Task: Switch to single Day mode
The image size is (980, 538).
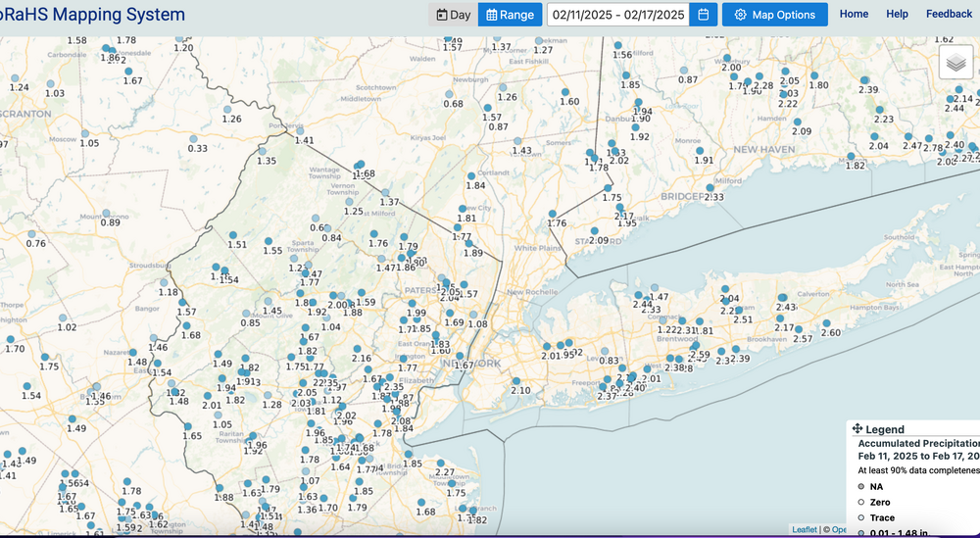Action: click(453, 15)
